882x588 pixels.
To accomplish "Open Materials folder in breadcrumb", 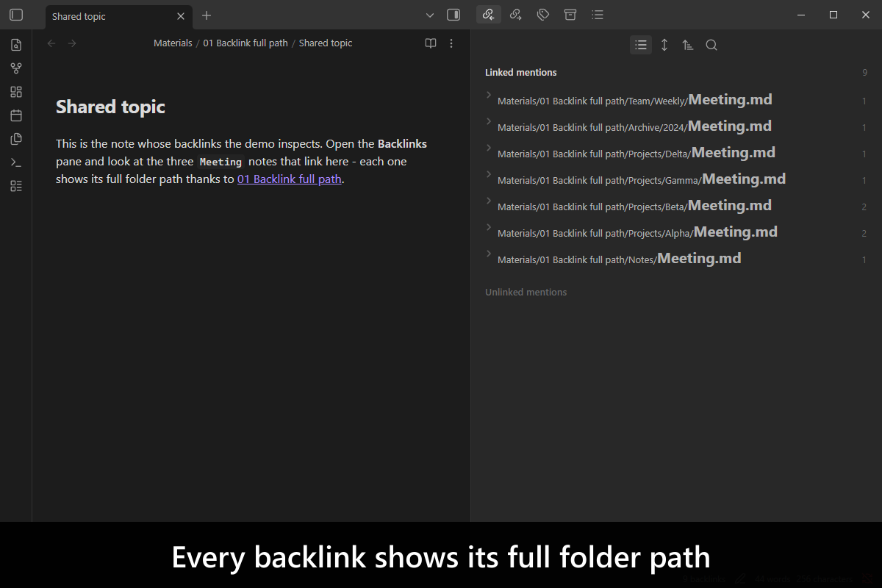I will 173,43.
